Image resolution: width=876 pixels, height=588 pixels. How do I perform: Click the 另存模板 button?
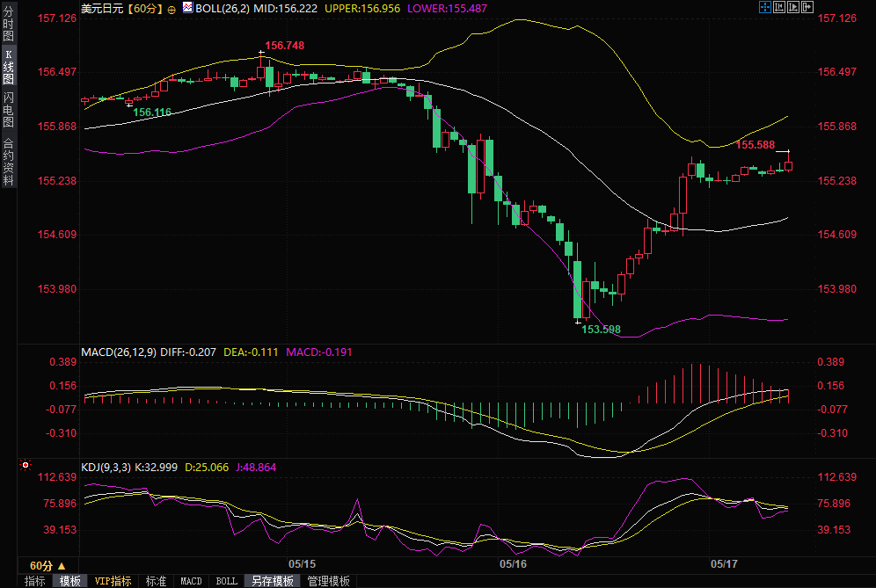[x=273, y=581]
